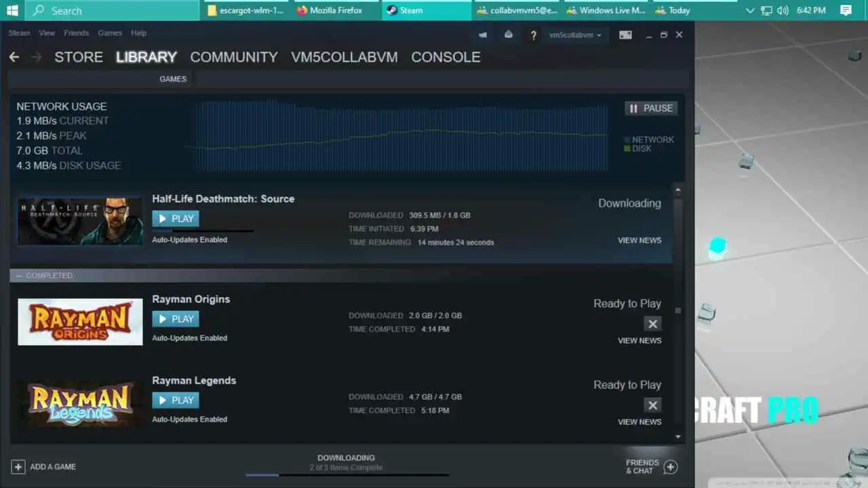Open the Rayman Legends thumbnail
Image resolution: width=868 pixels, height=488 pixels.
(x=80, y=403)
